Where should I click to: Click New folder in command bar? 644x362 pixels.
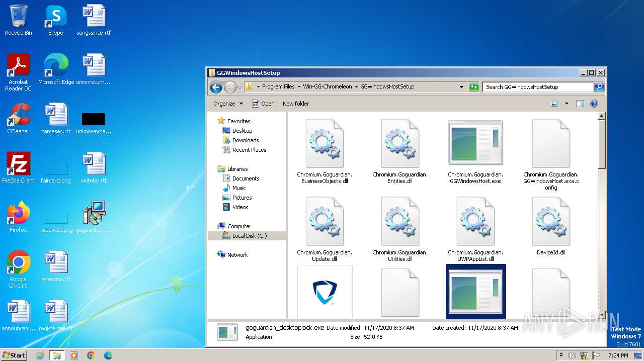coord(296,104)
